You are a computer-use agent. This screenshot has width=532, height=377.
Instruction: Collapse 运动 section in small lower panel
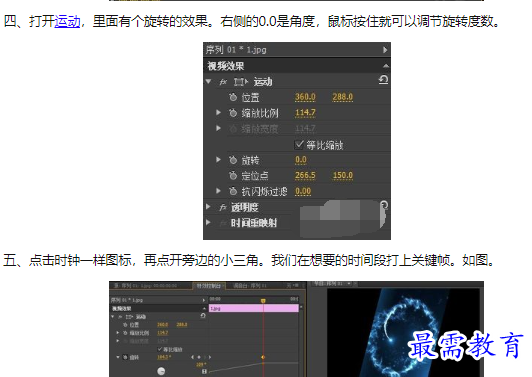[113, 317]
